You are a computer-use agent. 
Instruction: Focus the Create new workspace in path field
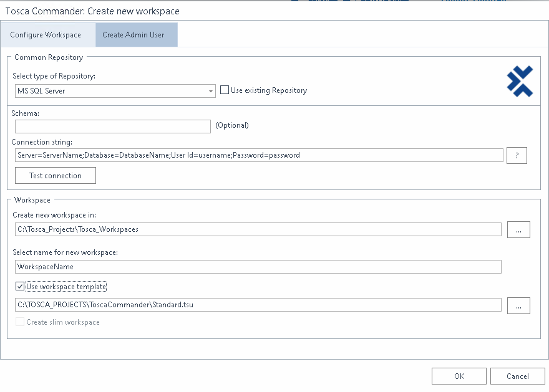click(x=258, y=229)
